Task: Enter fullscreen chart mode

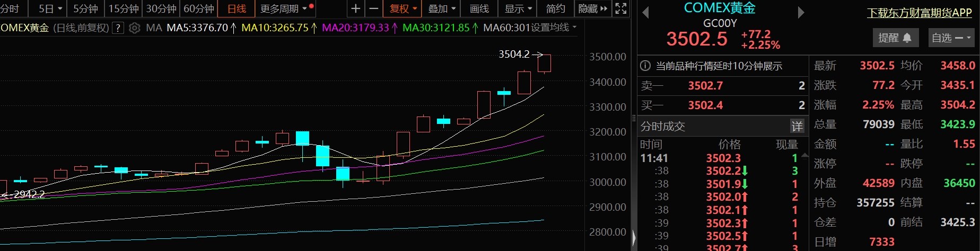Action: (621, 8)
